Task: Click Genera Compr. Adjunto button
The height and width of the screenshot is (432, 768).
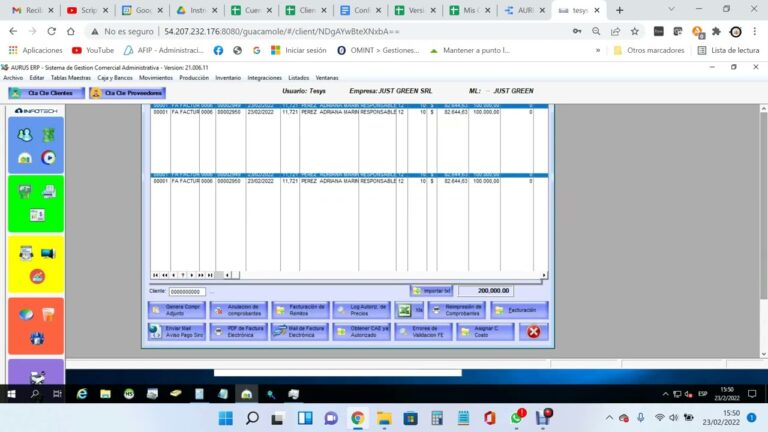Action: [x=177, y=310]
